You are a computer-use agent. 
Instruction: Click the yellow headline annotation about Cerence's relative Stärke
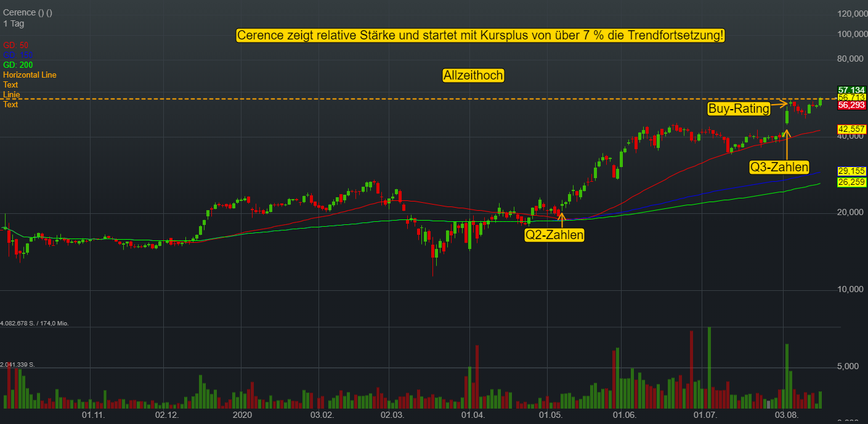(481, 36)
